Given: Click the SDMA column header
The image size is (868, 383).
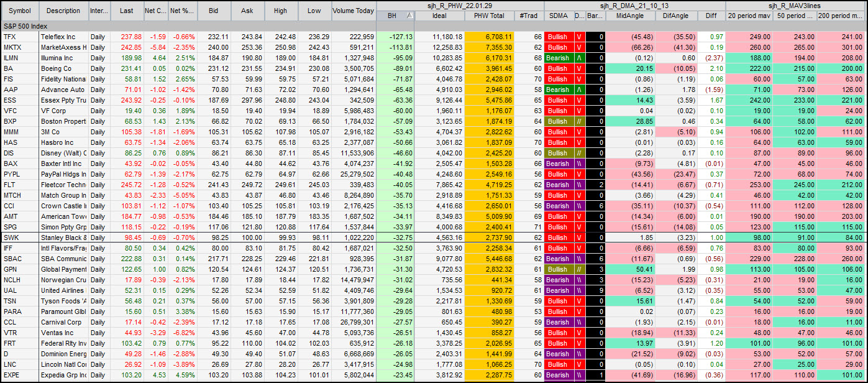Looking at the screenshot, I should 558,16.
